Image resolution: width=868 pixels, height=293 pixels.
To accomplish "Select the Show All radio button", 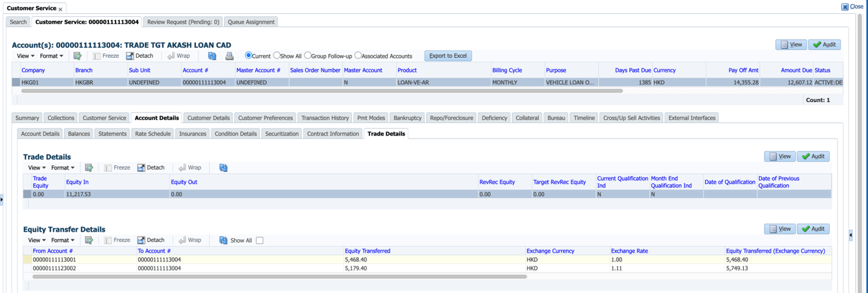I will click(x=277, y=55).
